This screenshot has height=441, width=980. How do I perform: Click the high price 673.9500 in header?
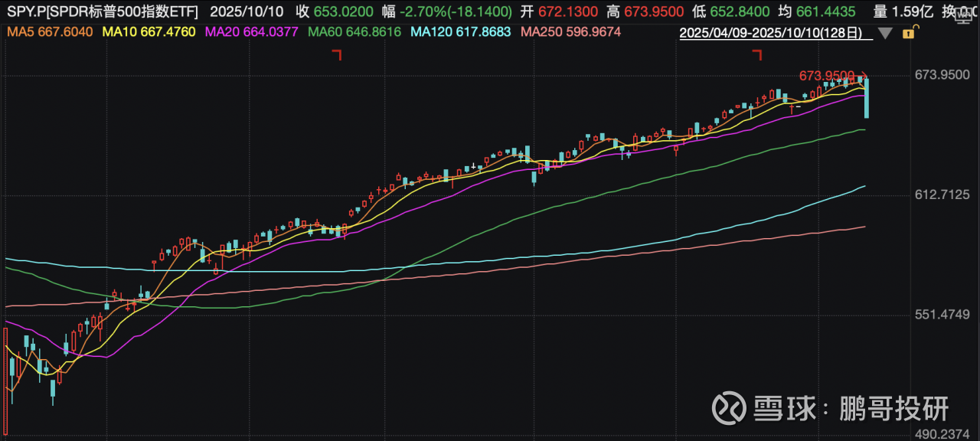(x=653, y=12)
